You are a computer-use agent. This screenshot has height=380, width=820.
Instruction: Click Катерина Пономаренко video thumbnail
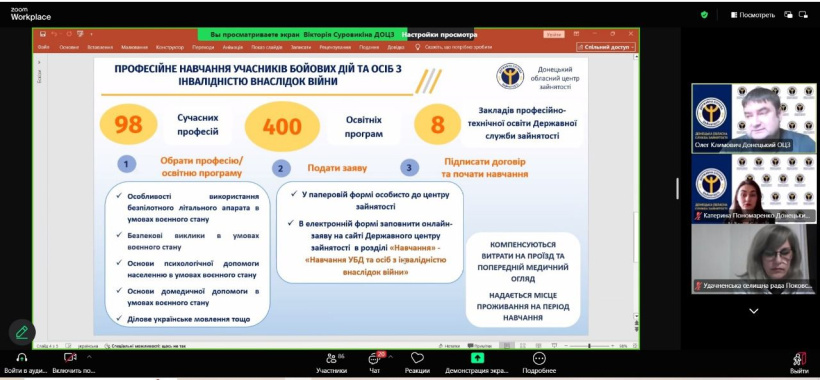point(754,189)
